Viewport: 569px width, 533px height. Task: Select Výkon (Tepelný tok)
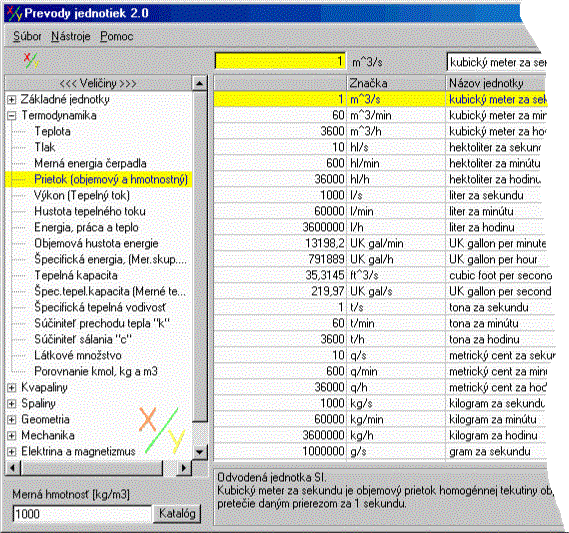tap(82, 195)
